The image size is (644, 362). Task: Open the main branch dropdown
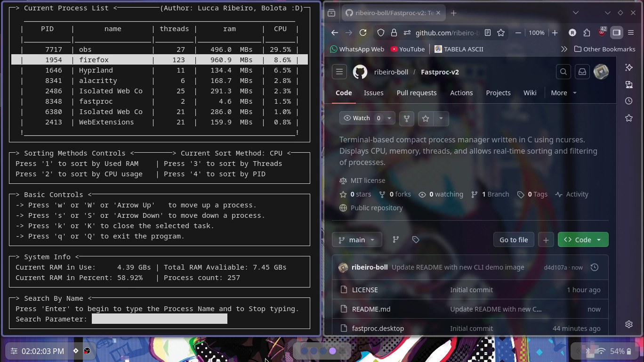tap(357, 239)
